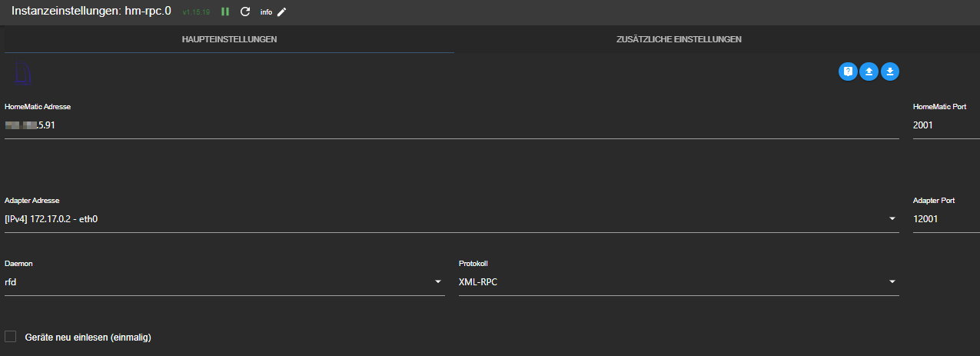Image resolution: width=980 pixels, height=356 pixels.
Task: Click the Adapter Port field
Action: click(945, 219)
